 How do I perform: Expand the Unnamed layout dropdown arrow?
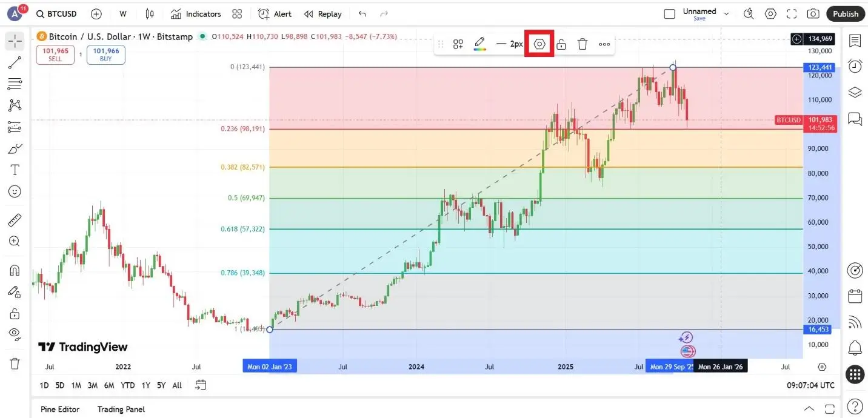click(726, 14)
